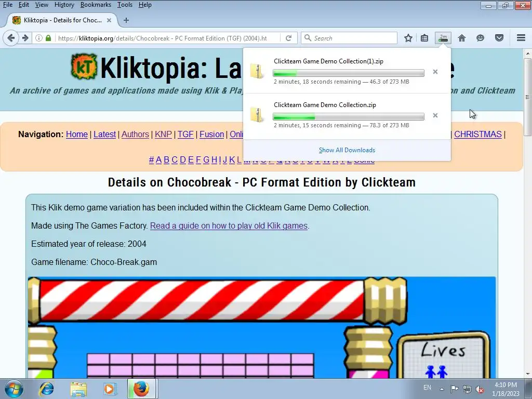Open the Bookmarks menu
The height and width of the screenshot is (399, 532).
pyautogui.click(x=96, y=5)
